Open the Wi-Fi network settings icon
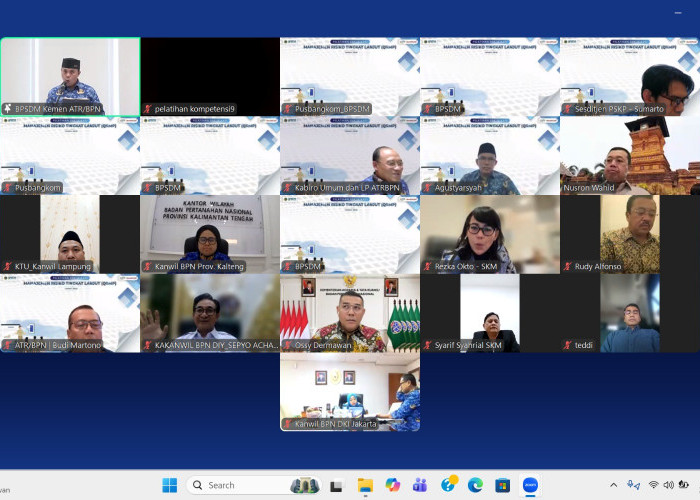The width and height of the screenshot is (700, 500). click(654, 485)
